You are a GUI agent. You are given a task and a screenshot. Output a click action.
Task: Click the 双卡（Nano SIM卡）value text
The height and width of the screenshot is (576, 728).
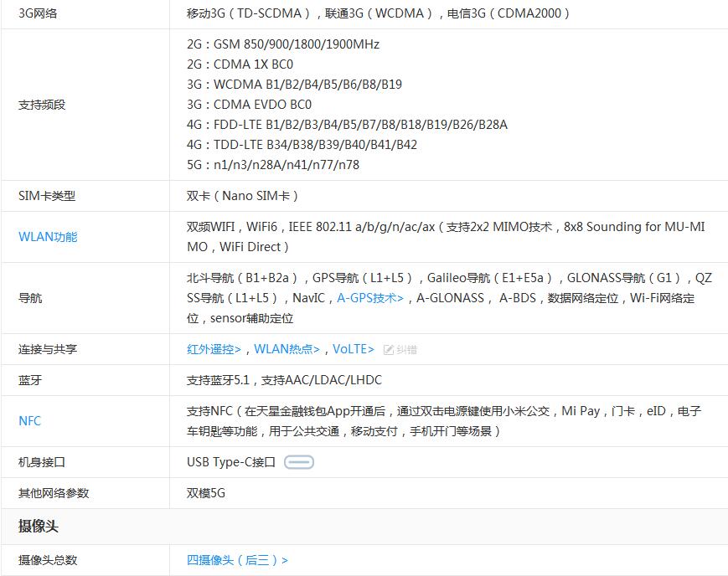coord(242,196)
